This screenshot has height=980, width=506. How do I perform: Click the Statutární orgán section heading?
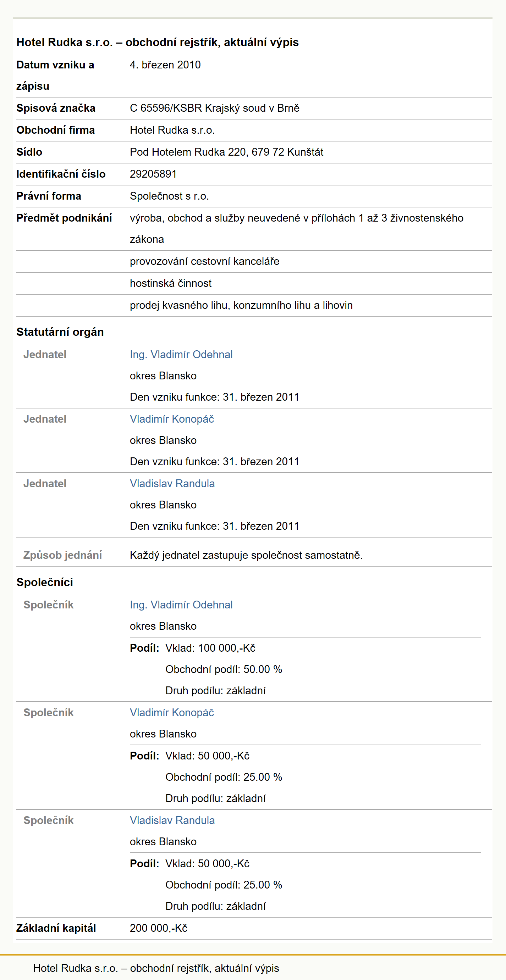coord(60,332)
